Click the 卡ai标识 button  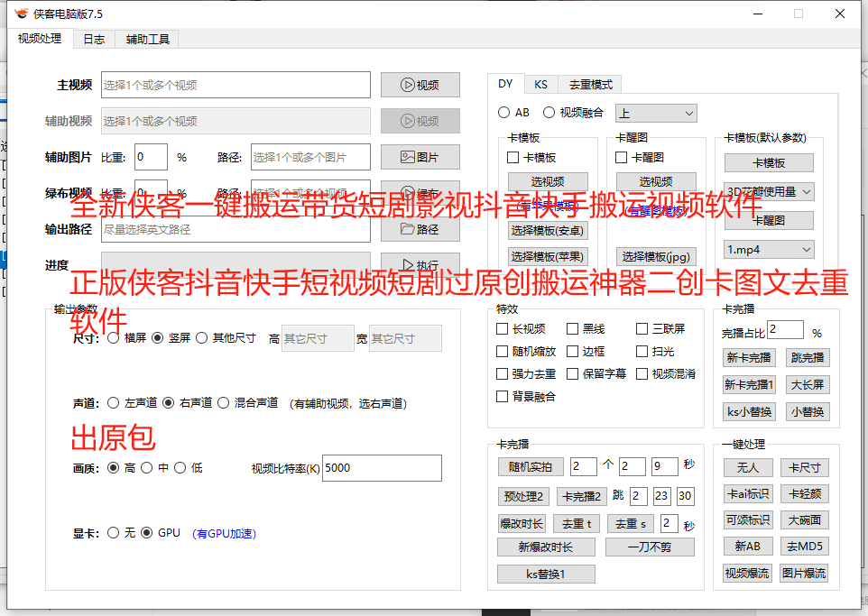748,493
